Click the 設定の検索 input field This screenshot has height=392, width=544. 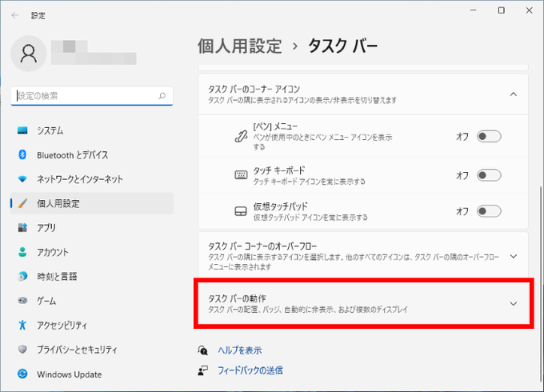(92, 96)
